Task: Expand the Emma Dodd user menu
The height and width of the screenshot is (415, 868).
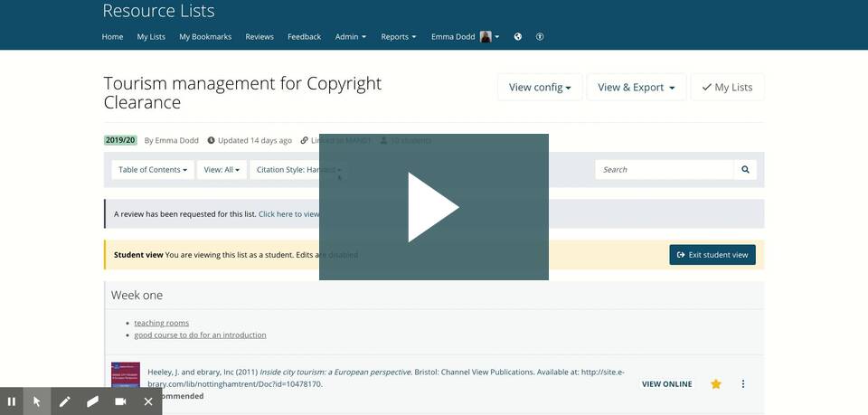Action: (x=465, y=36)
